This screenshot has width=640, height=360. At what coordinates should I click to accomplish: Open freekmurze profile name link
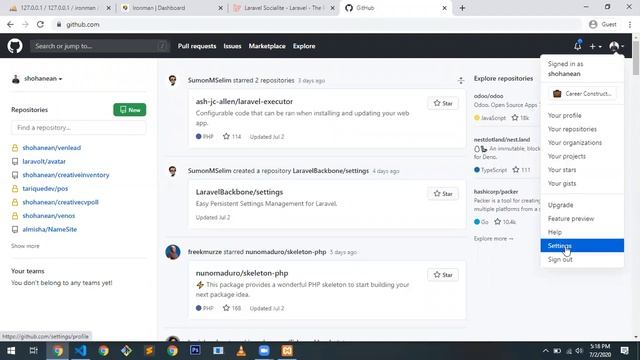tap(204, 252)
